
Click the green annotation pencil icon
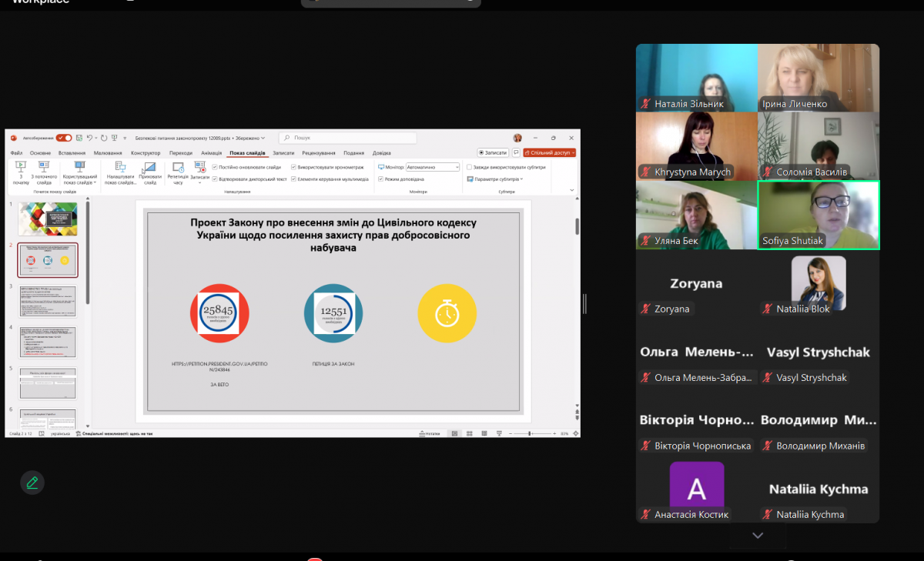tap(32, 483)
